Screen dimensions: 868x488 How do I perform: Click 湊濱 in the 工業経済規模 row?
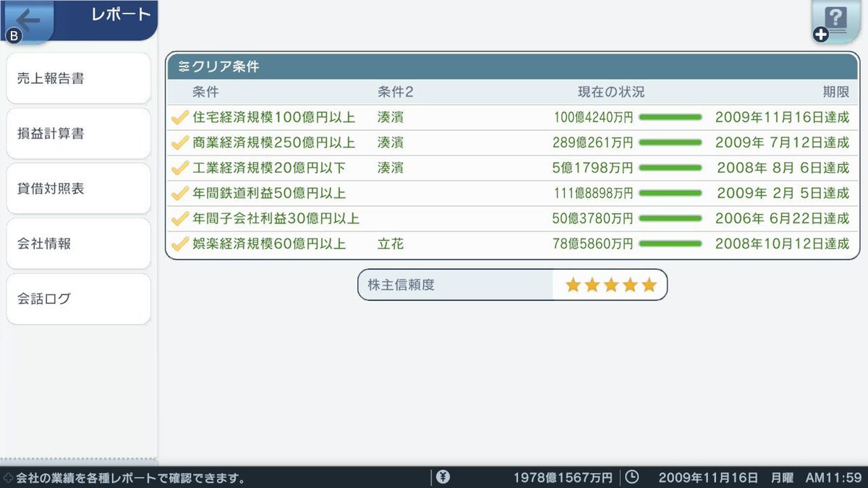[391, 168]
